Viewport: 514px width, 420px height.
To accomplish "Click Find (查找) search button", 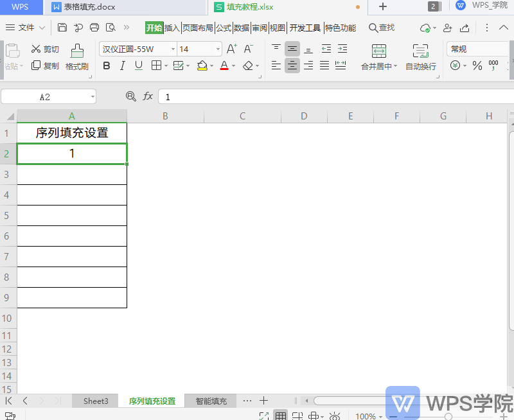I will click(382, 28).
